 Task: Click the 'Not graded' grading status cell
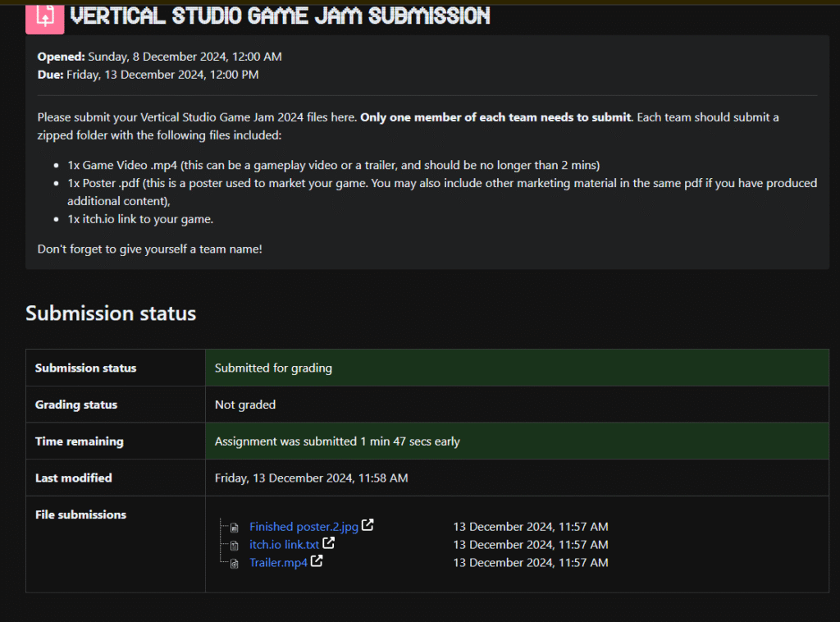pos(244,405)
